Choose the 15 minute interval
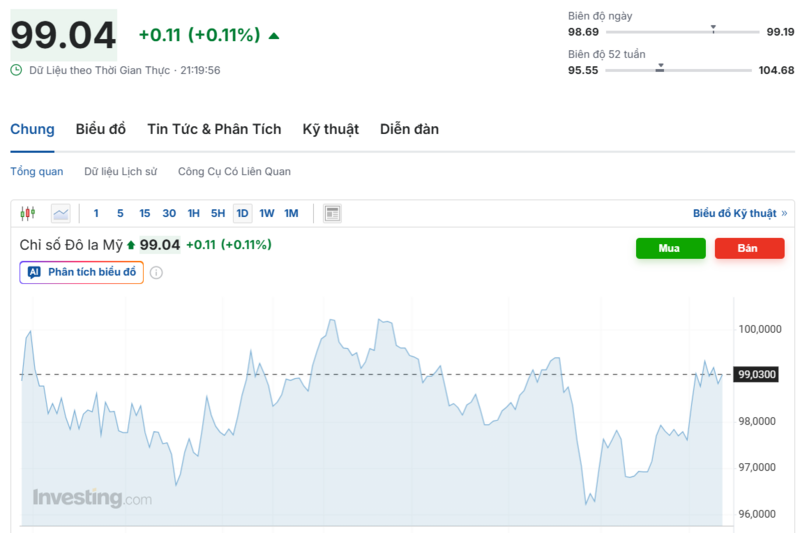 point(145,213)
